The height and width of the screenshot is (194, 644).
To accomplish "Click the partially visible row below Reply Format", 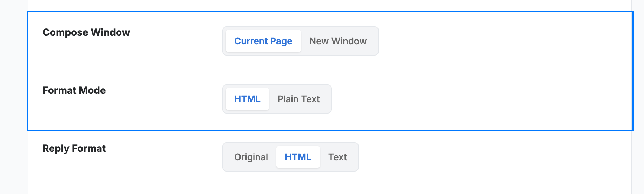I will point(330,190).
